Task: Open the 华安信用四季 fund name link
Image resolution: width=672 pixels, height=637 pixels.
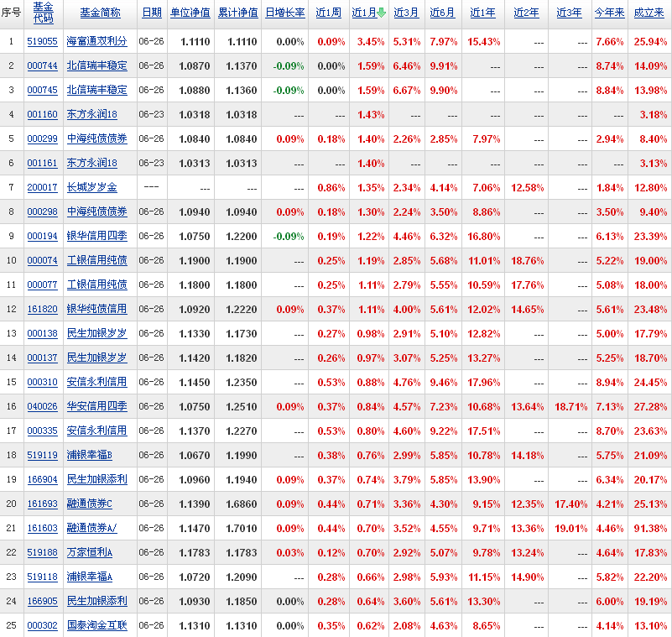Action: [96, 406]
